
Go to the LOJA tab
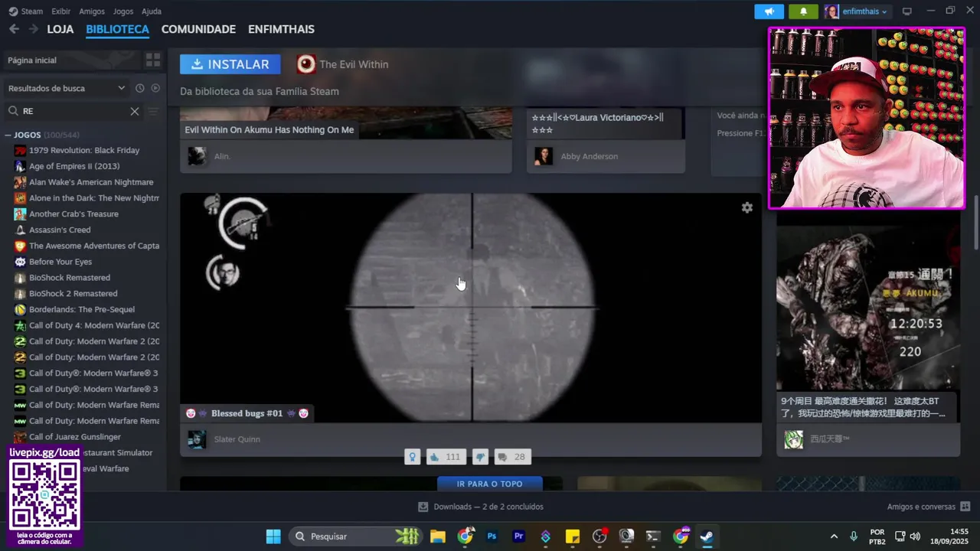(x=60, y=29)
